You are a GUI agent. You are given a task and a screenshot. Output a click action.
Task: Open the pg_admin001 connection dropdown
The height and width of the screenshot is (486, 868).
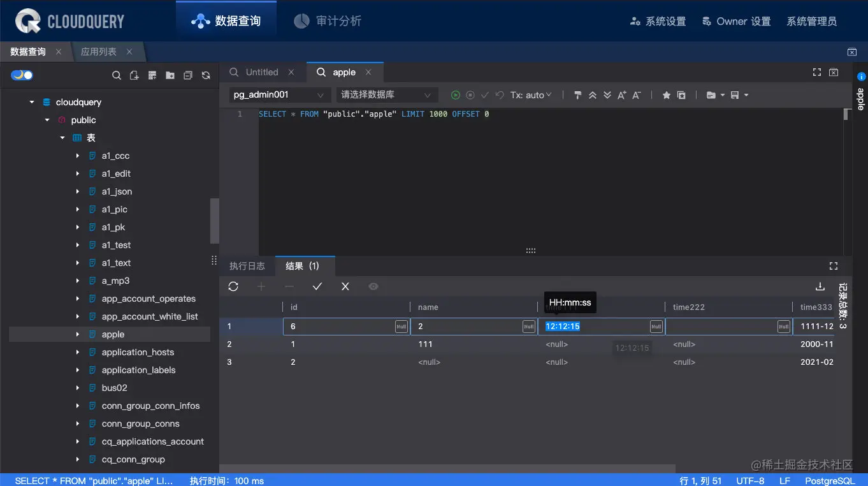280,94
